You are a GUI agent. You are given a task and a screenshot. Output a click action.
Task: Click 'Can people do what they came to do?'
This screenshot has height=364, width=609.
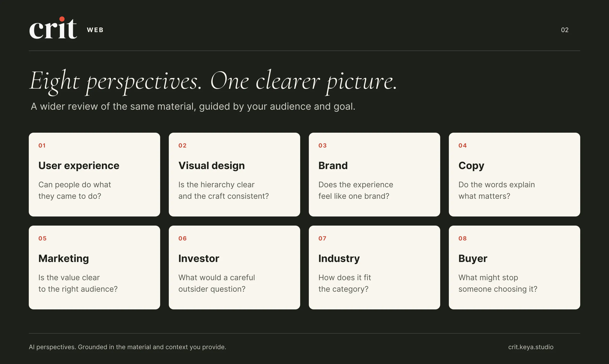point(75,190)
